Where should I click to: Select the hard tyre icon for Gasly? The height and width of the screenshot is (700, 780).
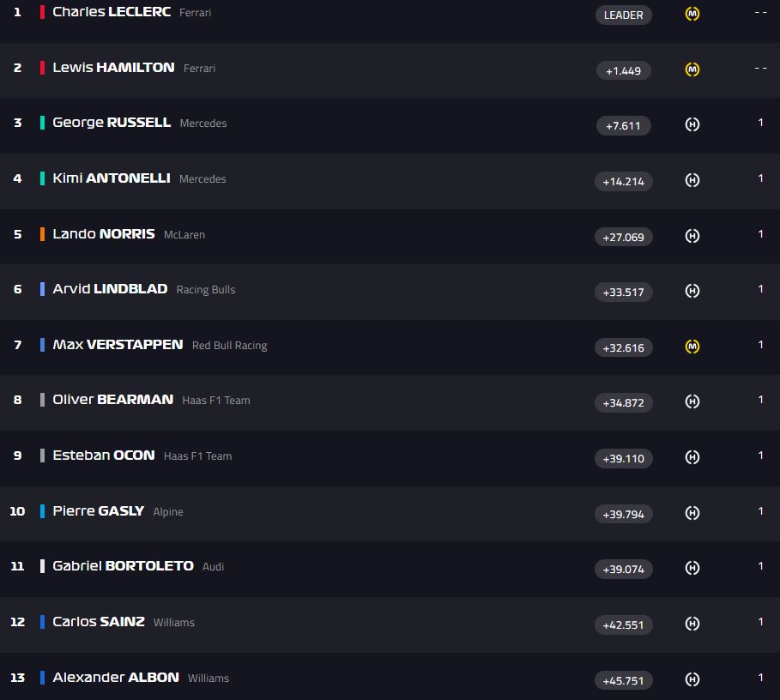[692, 513]
